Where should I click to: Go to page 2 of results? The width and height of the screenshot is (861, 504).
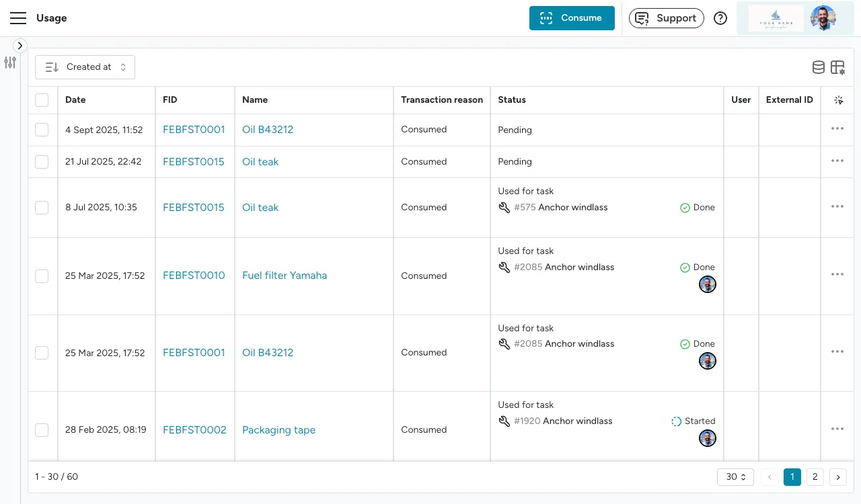click(x=815, y=477)
